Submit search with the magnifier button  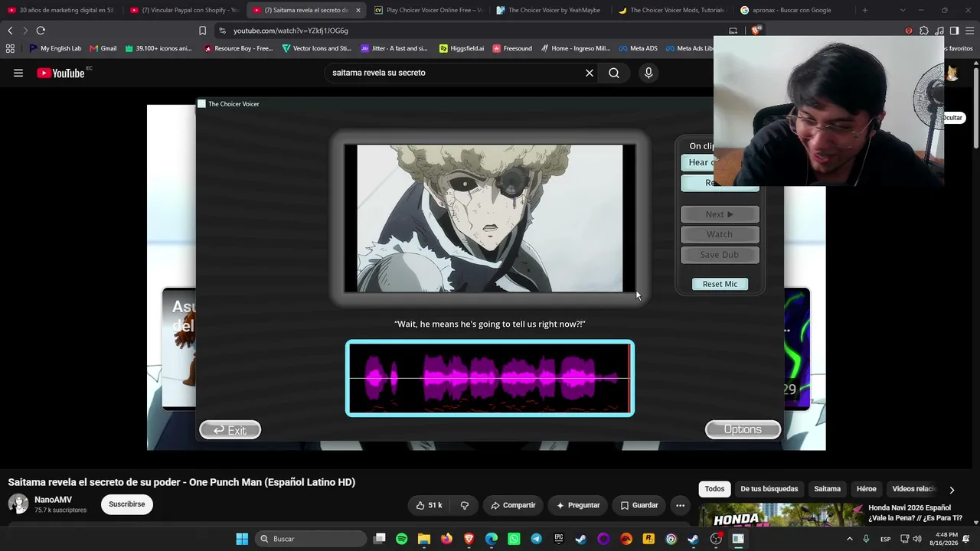pos(614,73)
